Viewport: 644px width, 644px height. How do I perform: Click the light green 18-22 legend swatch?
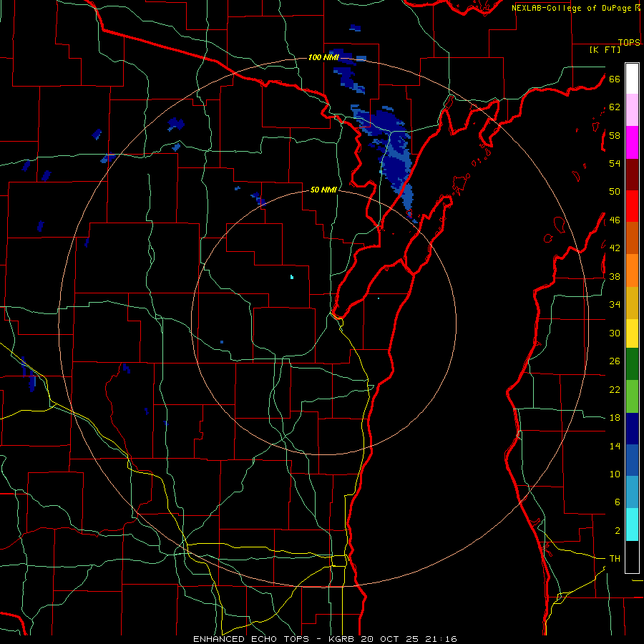click(x=632, y=396)
